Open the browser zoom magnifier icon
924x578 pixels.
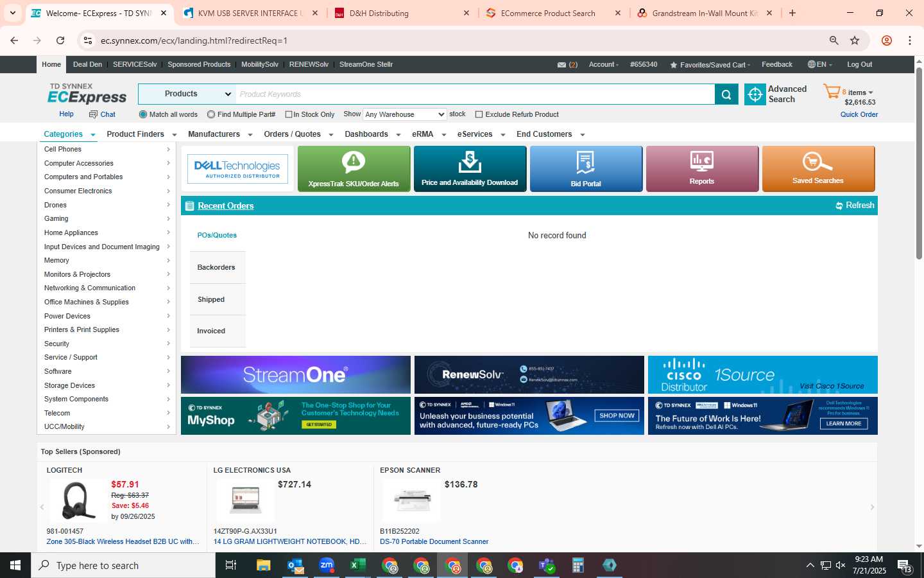click(x=834, y=40)
